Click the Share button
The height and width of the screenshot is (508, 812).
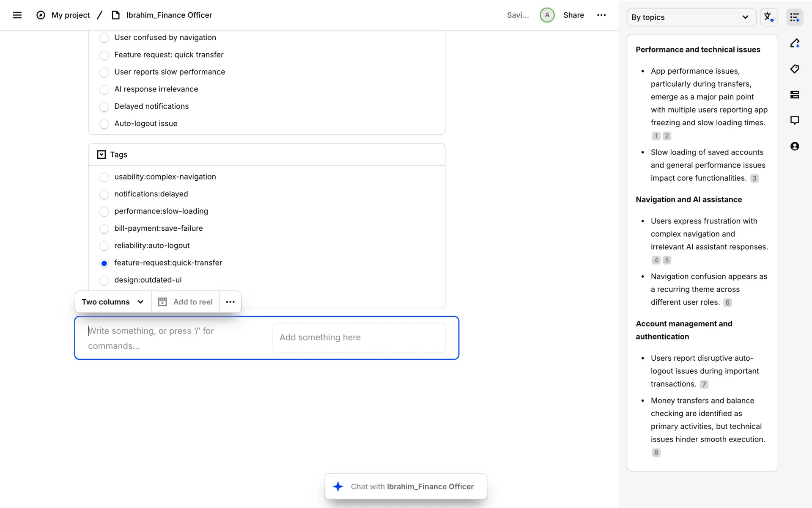click(573, 15)
